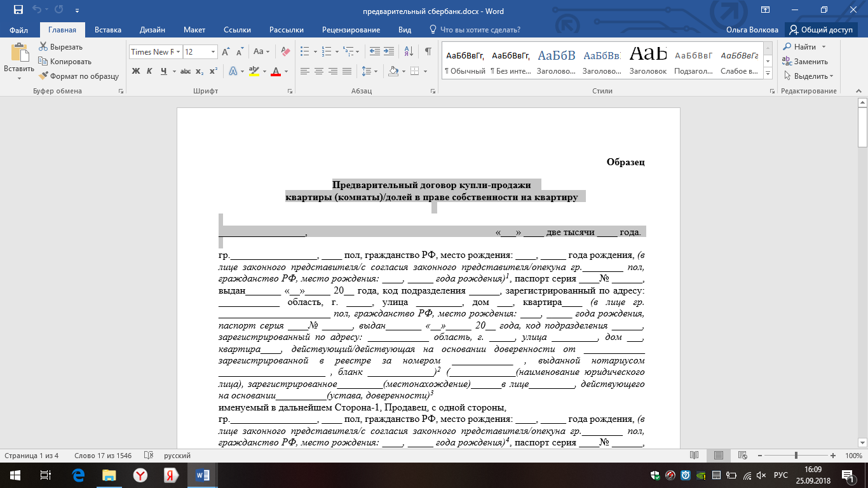
Task: Click the Center alignment icon
Action: [x=318, y=71]
